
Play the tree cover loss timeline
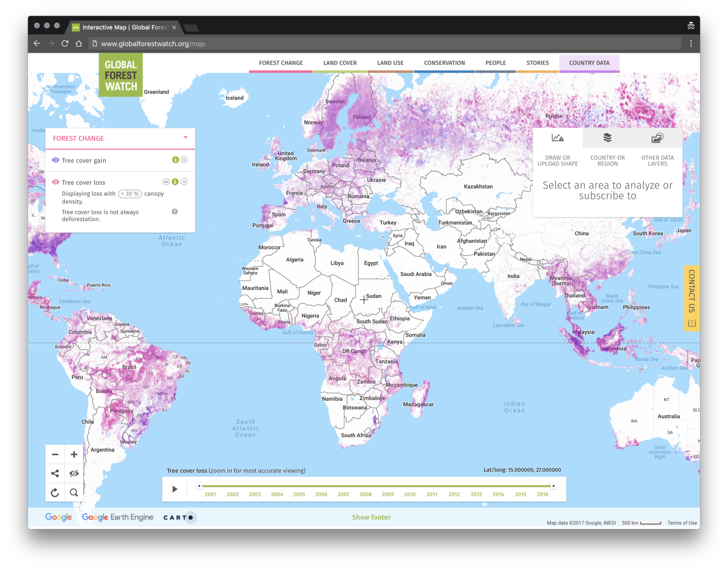(x=175, y=489)
